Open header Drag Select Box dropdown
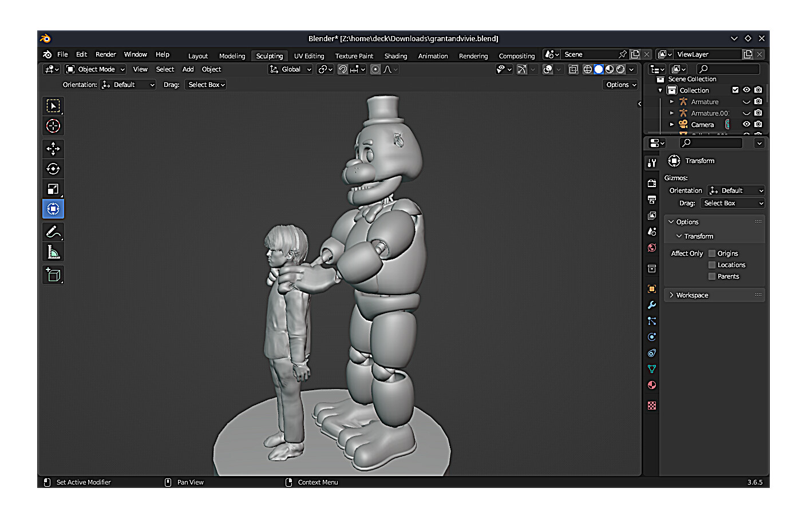Viewport: 807px width, 532px height. tap(206, 85)
